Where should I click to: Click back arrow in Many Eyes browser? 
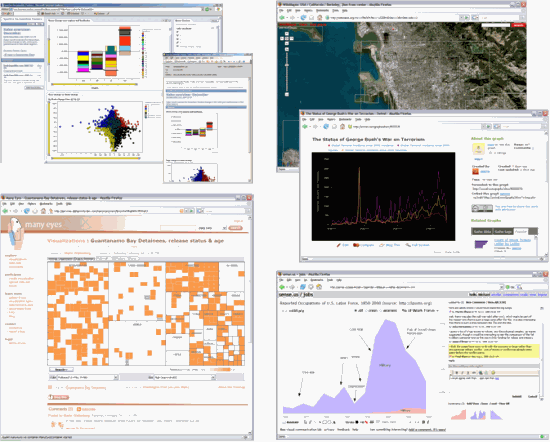click(x=5, y=211)
